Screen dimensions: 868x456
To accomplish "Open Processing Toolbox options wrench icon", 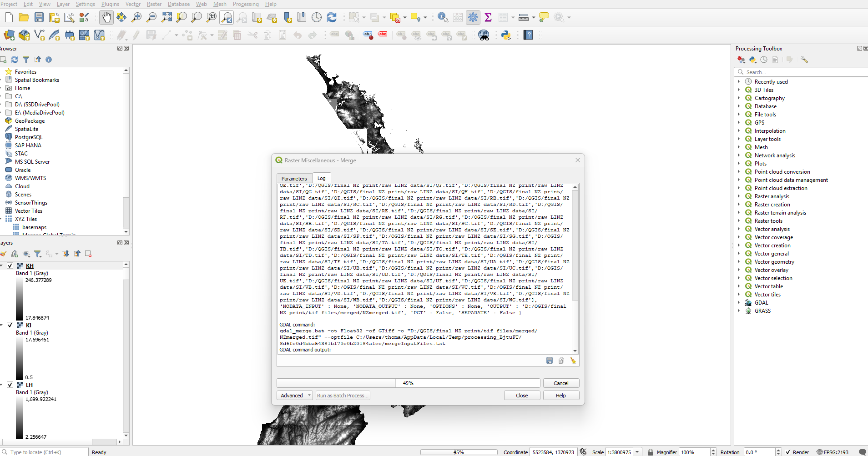I will (x=804, y=60).
